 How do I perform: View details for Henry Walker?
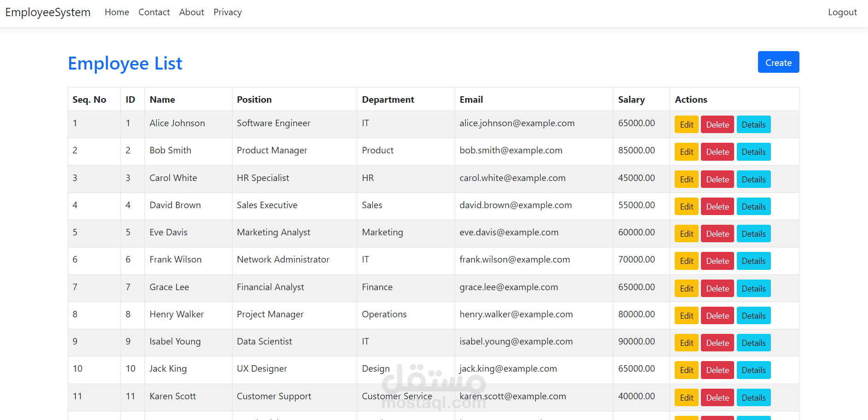click(753, 316)
